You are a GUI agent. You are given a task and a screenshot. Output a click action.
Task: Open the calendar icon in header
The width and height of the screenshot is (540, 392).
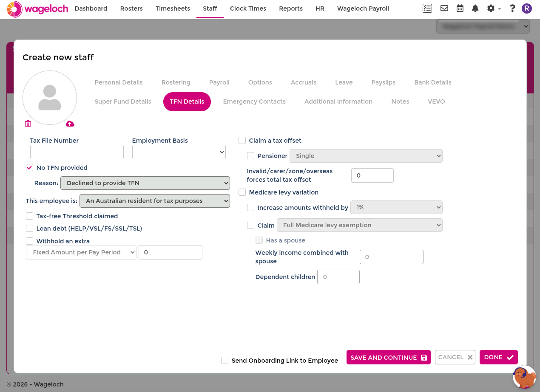pyautogui.click(x=460, y=8)
